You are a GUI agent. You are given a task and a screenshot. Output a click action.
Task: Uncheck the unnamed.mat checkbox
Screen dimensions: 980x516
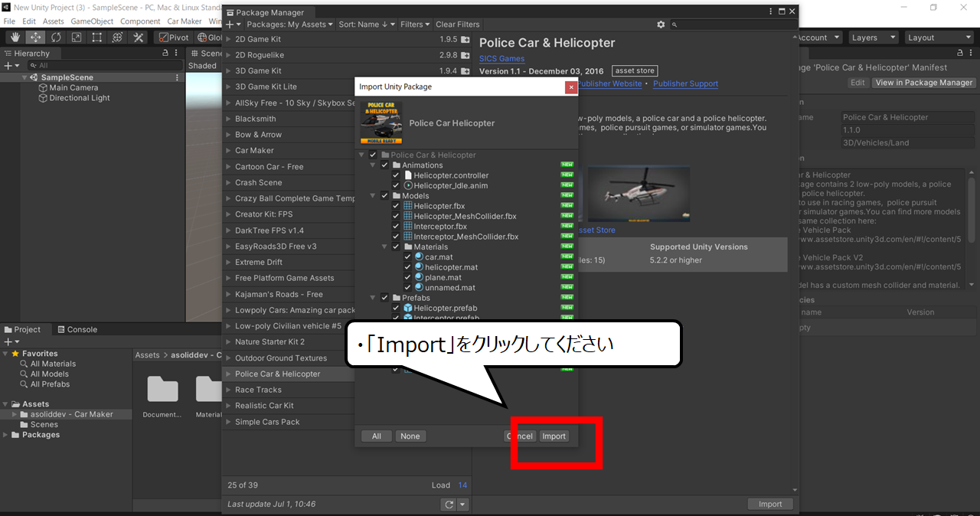tap(407, 288)
